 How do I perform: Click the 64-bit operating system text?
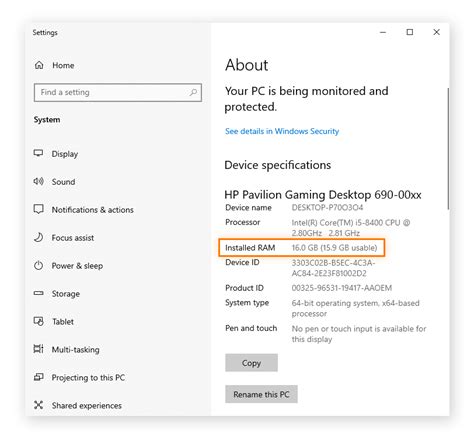355,308
